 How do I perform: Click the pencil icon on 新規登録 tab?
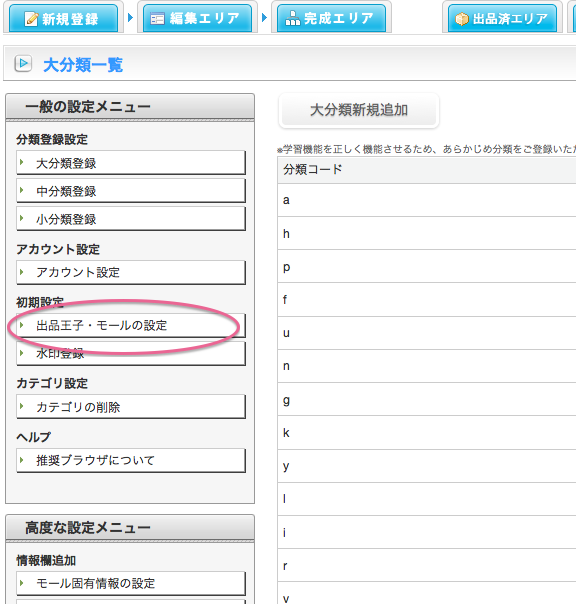(31, 18)
